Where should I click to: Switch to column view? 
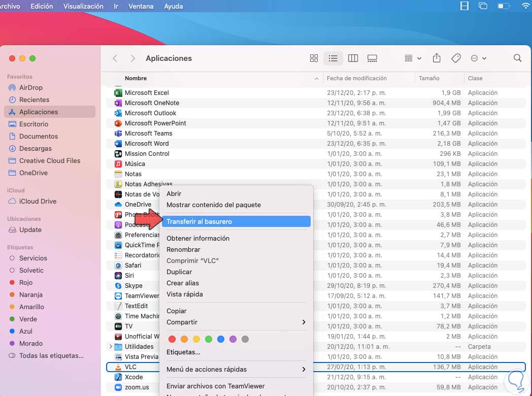coord(353,58)
